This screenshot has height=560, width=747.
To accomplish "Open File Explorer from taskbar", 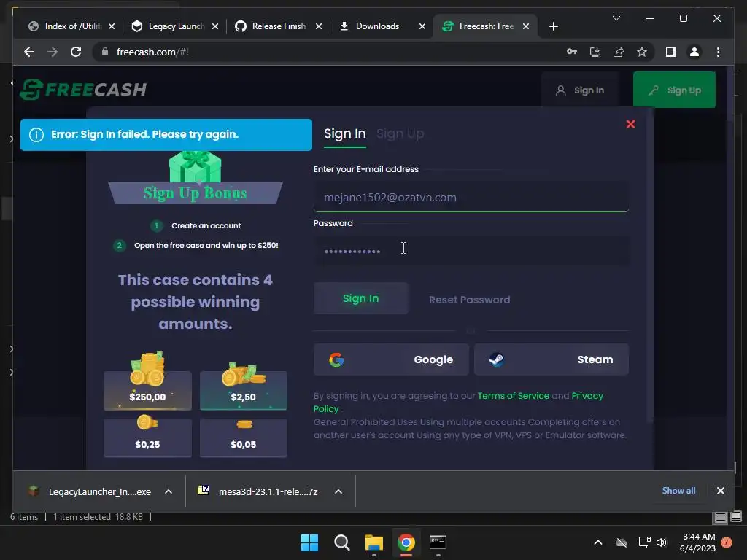I will [374, 542].
